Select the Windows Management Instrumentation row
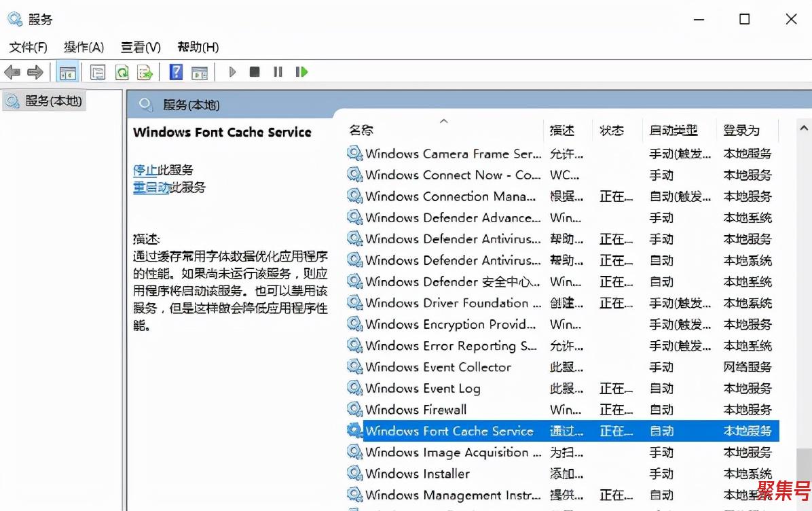This screenshot has width=812, height=511. click(562, 495)
